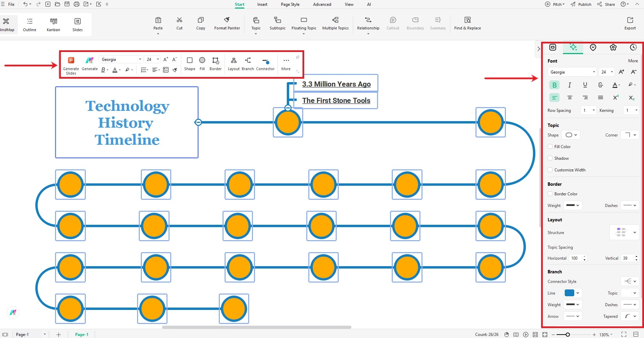Click the Share button
Image resolution: width=644 pixels, height=338 pixels.
tap(606, 4)
